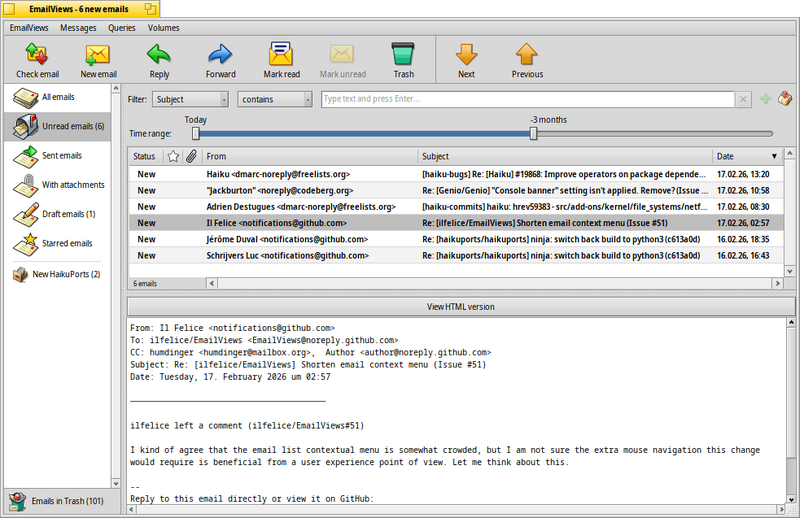Viewport: 800px width, 518px height.
Task: Click the filter template icon beside plus
Action: tap(785, 98)
